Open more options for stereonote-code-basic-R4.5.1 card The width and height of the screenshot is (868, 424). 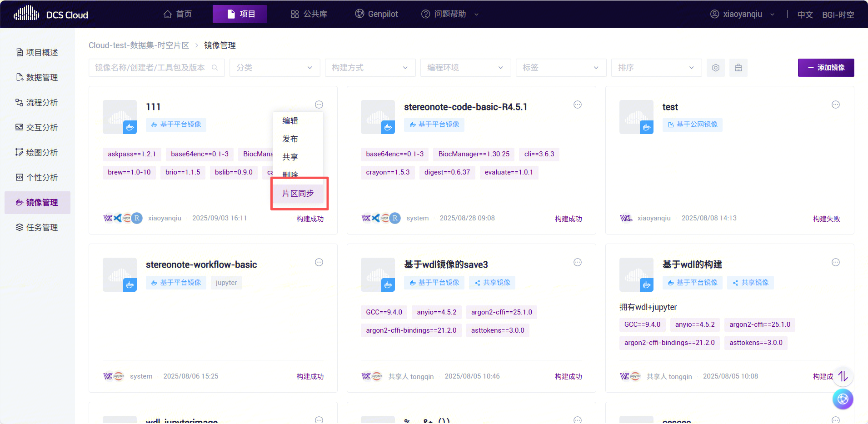[577, 105]
